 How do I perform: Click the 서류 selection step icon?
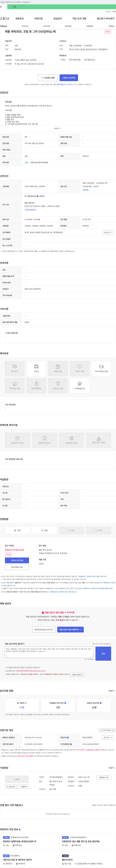(x=17, y=530)
